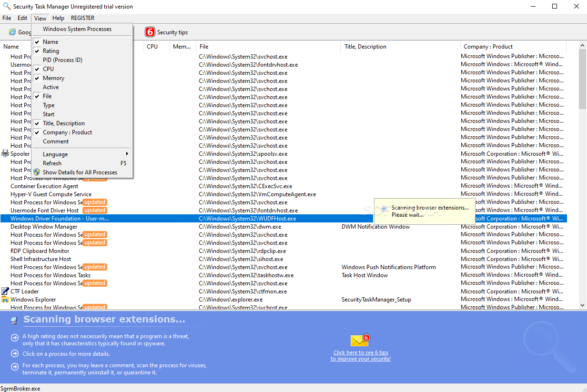The image size is (587, 392).
Task: Click the link to see 6 tips
Action: (x=361, y=355)
